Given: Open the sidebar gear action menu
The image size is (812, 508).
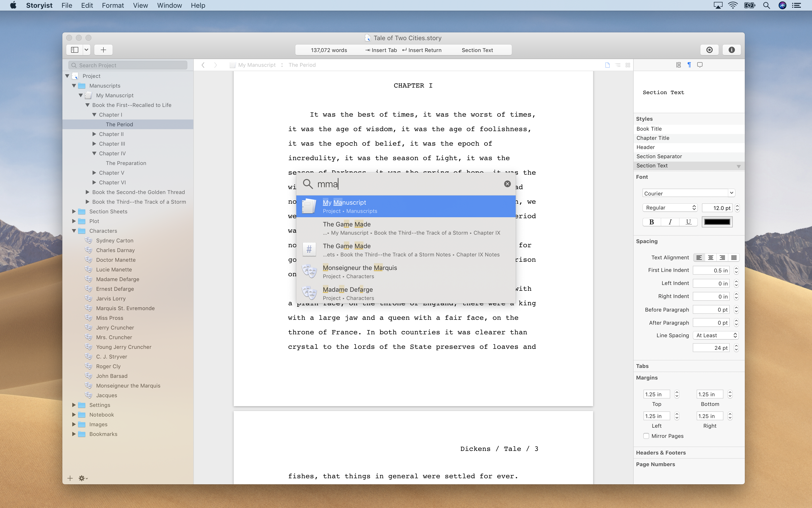Looking at the screenshot, I should [83, 478].
